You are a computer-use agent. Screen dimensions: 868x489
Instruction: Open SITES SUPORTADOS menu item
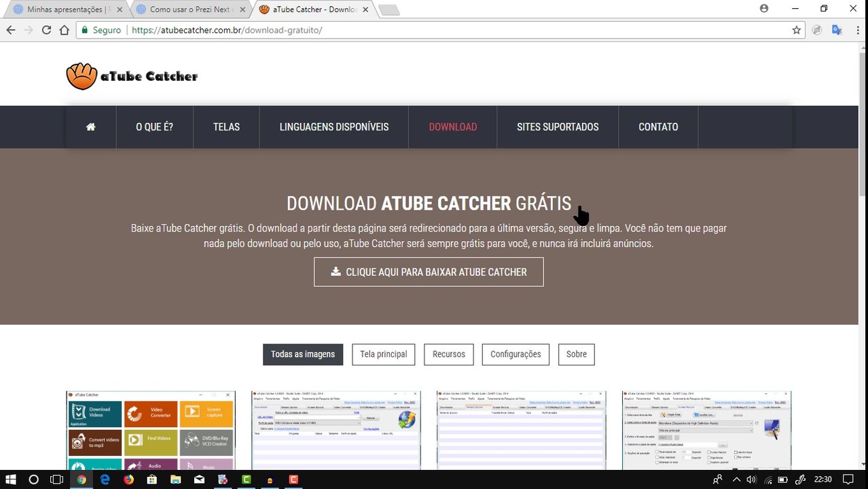(x=558, y=127)
